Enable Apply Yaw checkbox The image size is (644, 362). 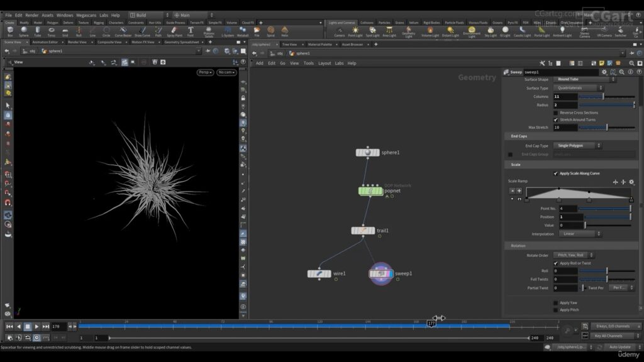556,303
